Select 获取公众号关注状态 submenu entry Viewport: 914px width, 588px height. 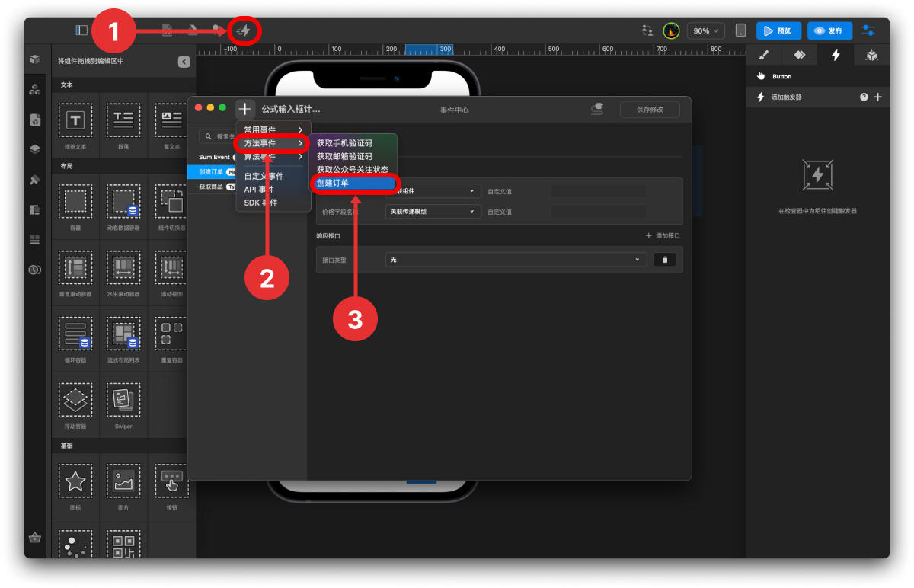tap(353, 169)
